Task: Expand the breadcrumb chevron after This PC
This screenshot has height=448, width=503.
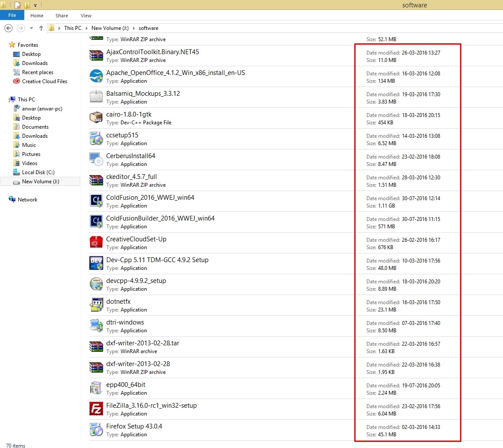Action: point(85,28)
